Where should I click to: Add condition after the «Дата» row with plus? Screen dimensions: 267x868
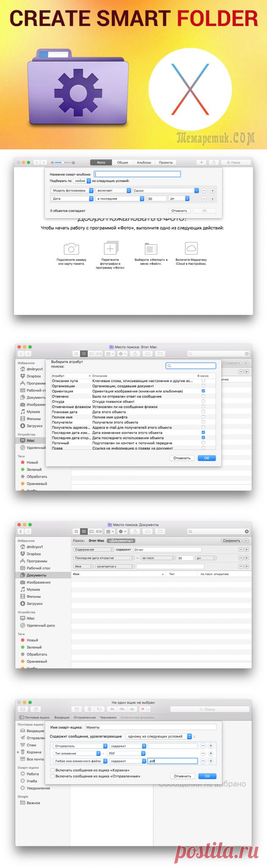pos(212,199)
